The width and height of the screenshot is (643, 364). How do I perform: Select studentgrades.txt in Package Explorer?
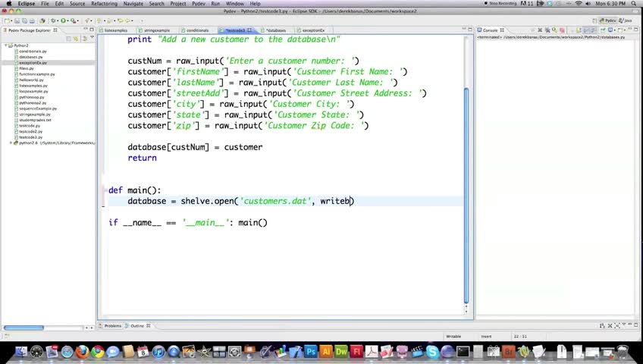point(36,120)
